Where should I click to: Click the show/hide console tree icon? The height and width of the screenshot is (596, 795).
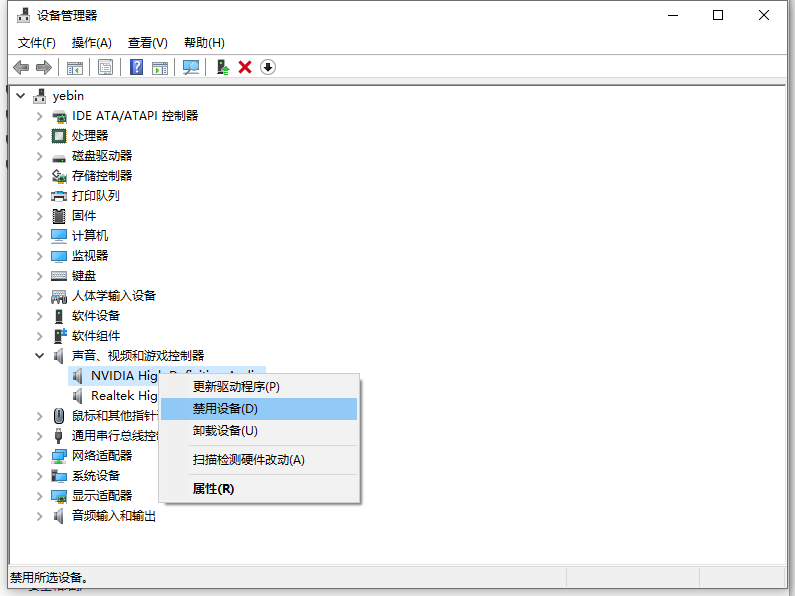(x=75, y=67)
